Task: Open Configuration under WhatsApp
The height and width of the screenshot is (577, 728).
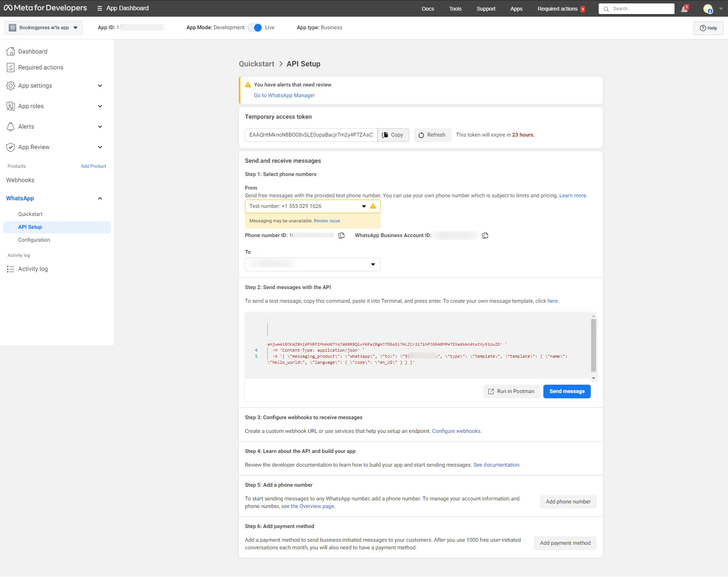Action: (34, 240)
